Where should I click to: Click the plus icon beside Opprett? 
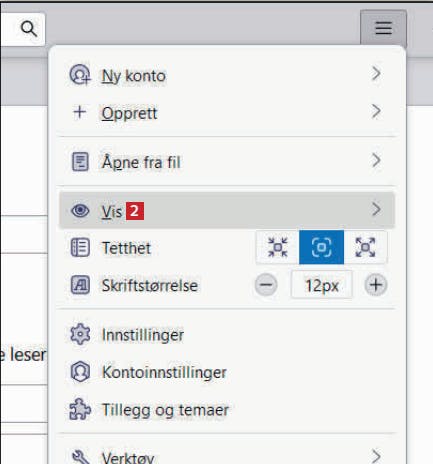[80, 112]
